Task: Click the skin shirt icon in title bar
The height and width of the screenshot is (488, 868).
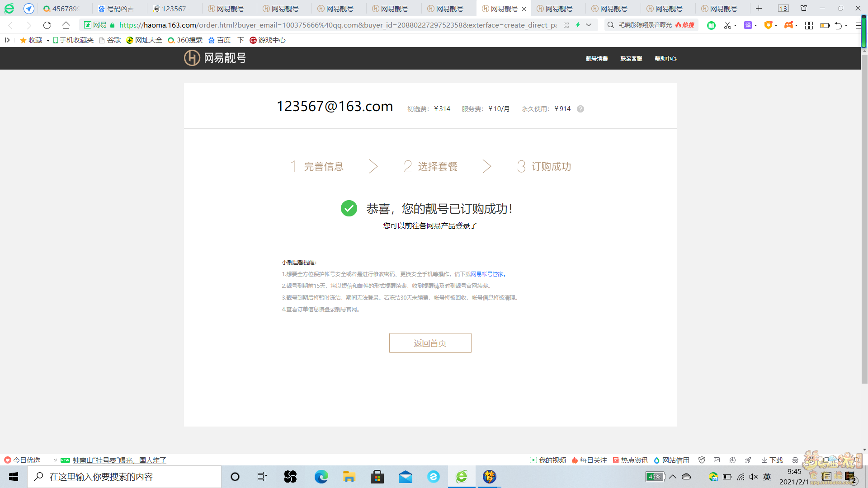Action: [x=804, y=8]
